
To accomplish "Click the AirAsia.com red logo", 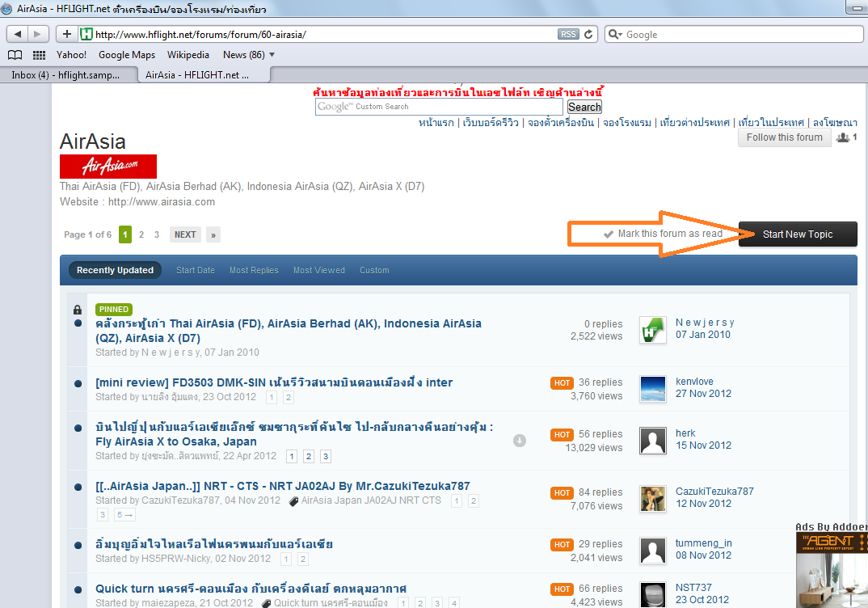I will (x=108, y=166).
